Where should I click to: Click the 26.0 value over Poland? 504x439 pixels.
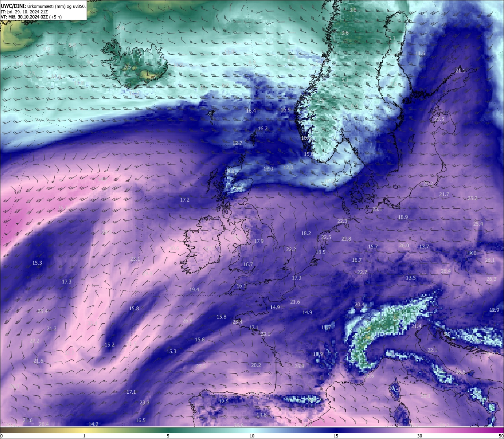(x=404, y=245)
